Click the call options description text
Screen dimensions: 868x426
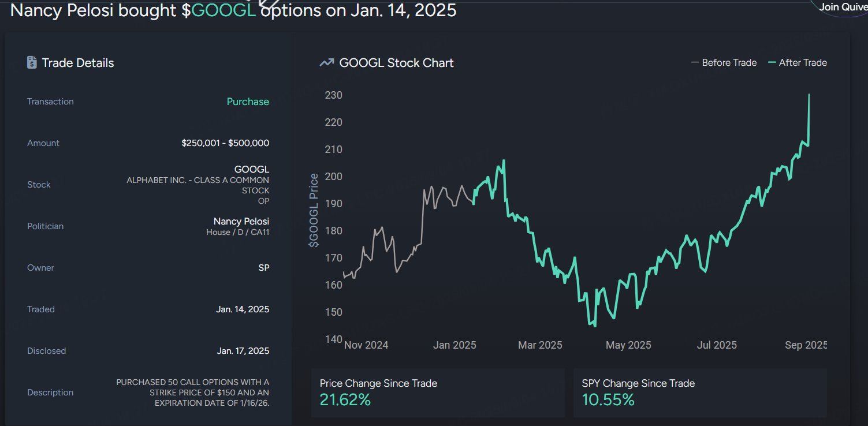pos(192,393)
